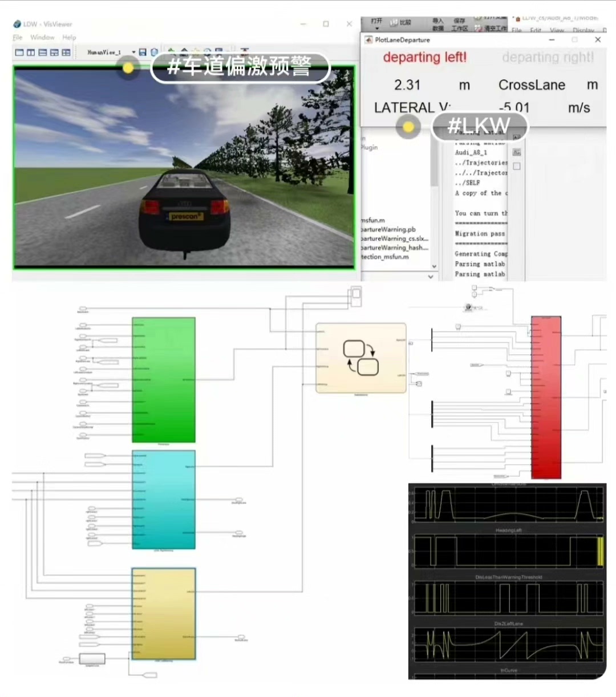Click file list scroll-down arrow

tap(434, 266)
